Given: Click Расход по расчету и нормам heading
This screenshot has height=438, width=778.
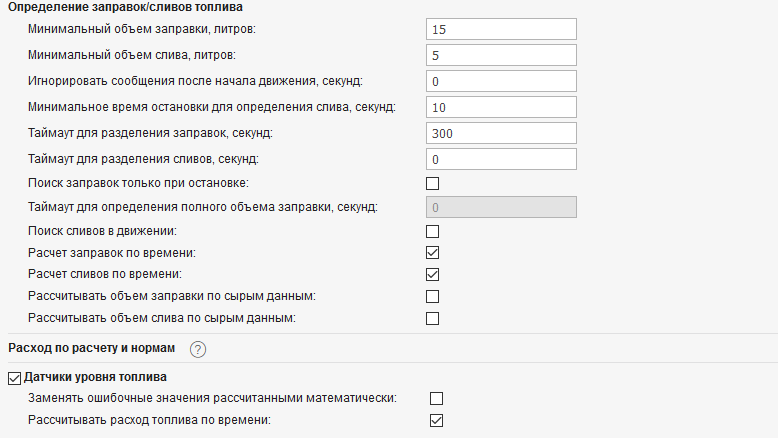Looking at the screenshot, I should 91,348.
